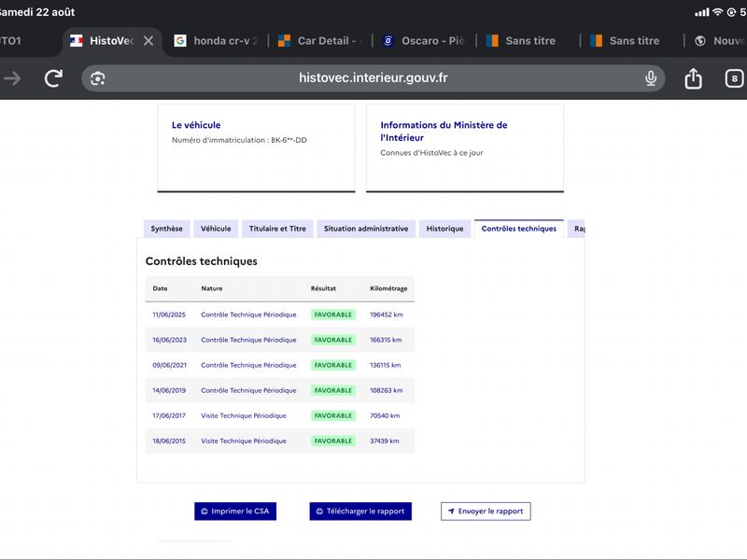Switch to the second Sans titre tab
The height and width of the screenshot is (560, 747).
pos(625,41)
